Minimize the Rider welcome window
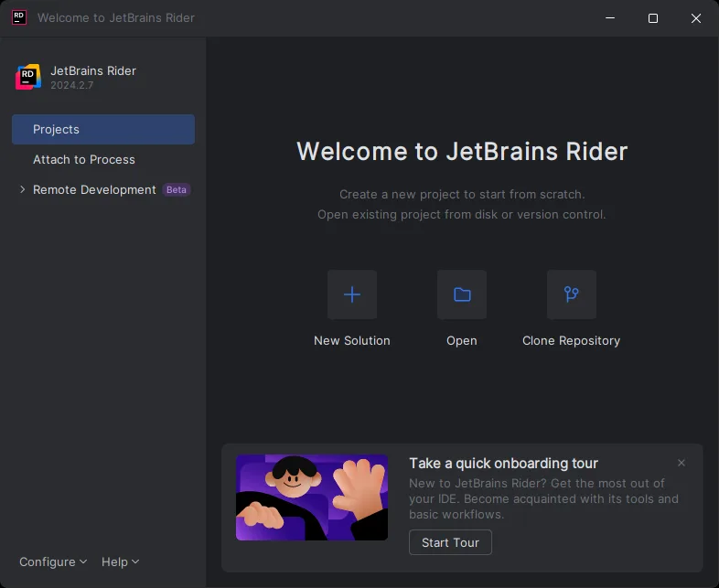The height and width of the screenshot is (588, 719). point(610,18)
